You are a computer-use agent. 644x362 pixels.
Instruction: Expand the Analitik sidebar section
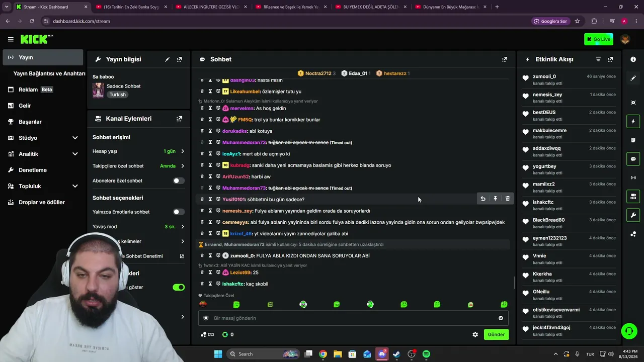click(42, 154)
